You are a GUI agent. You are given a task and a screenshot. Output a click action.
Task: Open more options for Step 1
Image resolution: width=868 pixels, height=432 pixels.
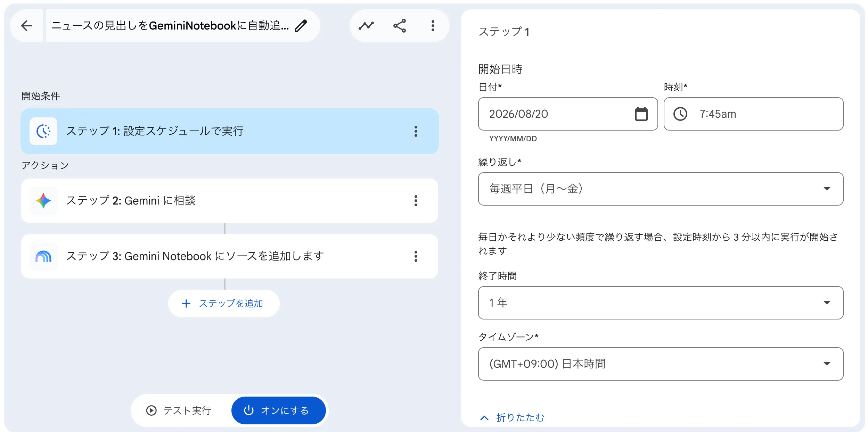tap(416, 131)
